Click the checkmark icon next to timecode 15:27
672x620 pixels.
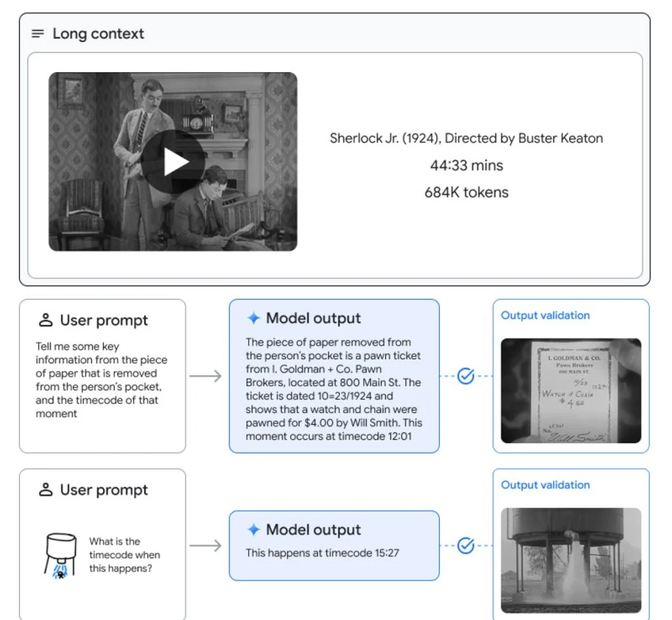click(465, 545)
